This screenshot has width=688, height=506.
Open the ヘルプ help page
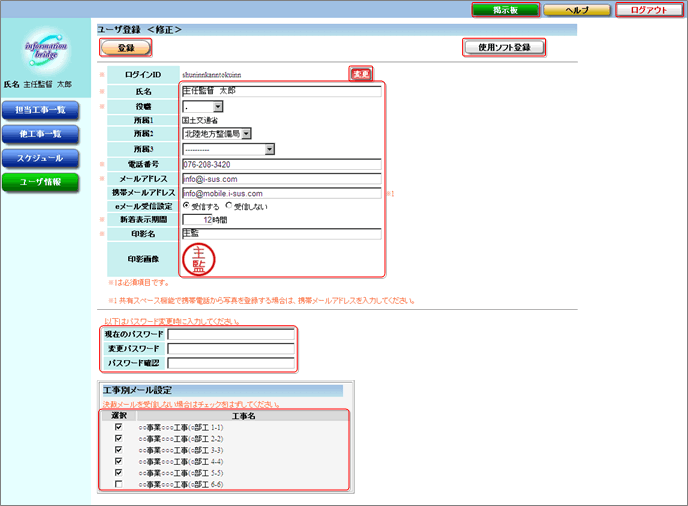point(576,10)
